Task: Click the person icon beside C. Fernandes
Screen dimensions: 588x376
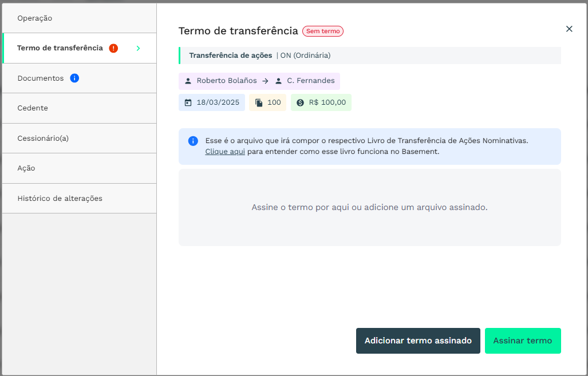Action: [279, 81]
